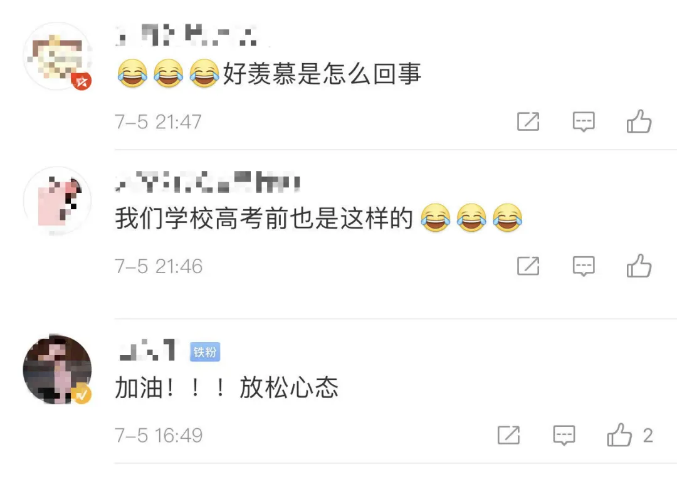Open the third commenter's blurred username
Screen dimensions: 693x480
(x=147, y=350)
